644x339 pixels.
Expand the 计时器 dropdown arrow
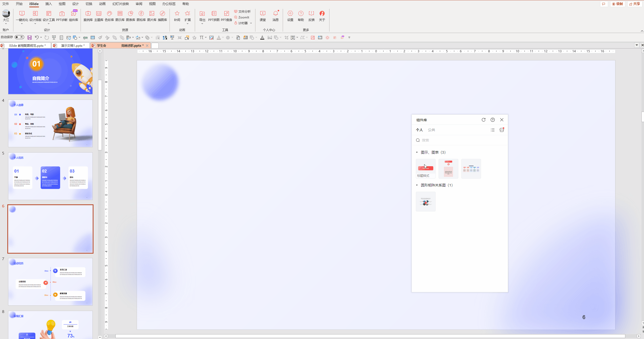tap(251, 23)
